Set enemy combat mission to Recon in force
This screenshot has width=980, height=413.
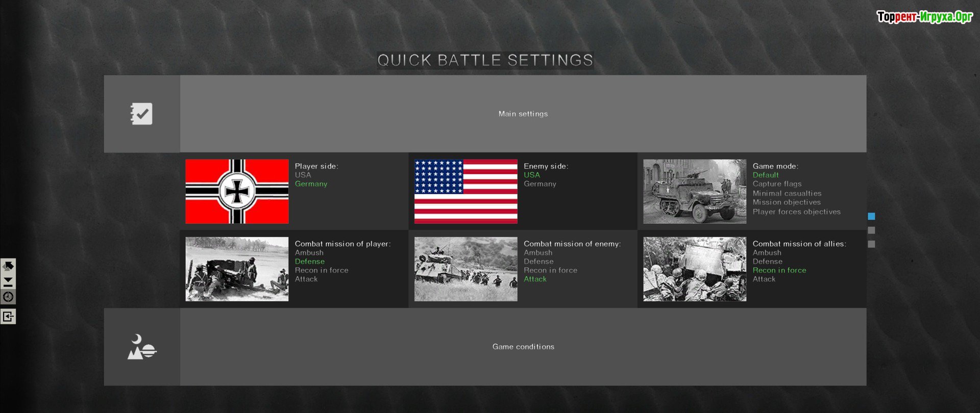tap(550, 271)
